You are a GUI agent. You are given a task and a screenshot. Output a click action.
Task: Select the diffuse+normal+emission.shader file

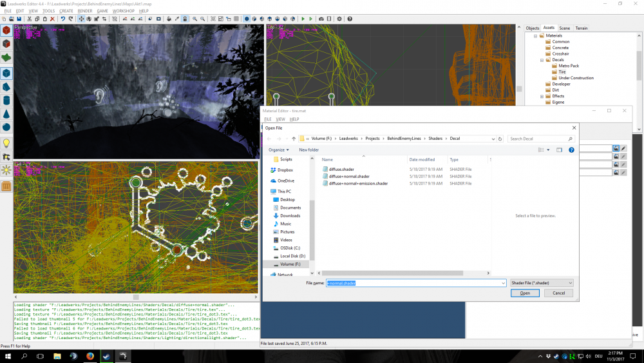(x=358, y=184)
